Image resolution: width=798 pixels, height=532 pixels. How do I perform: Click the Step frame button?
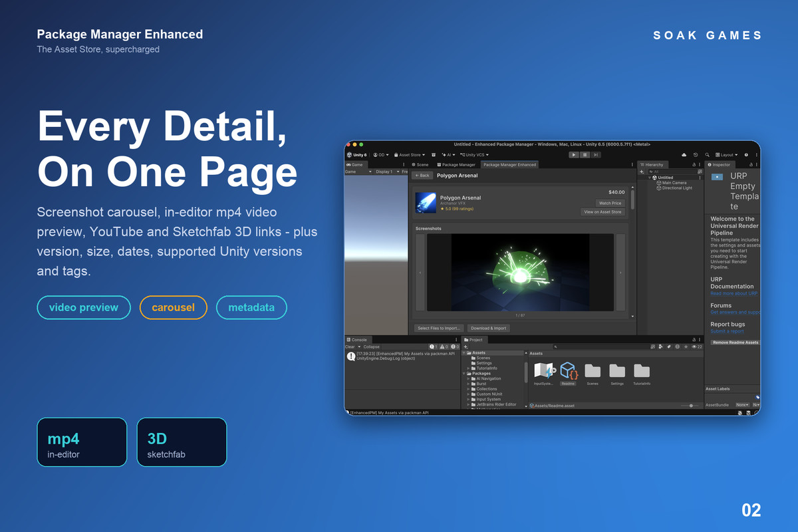point(596,155)
